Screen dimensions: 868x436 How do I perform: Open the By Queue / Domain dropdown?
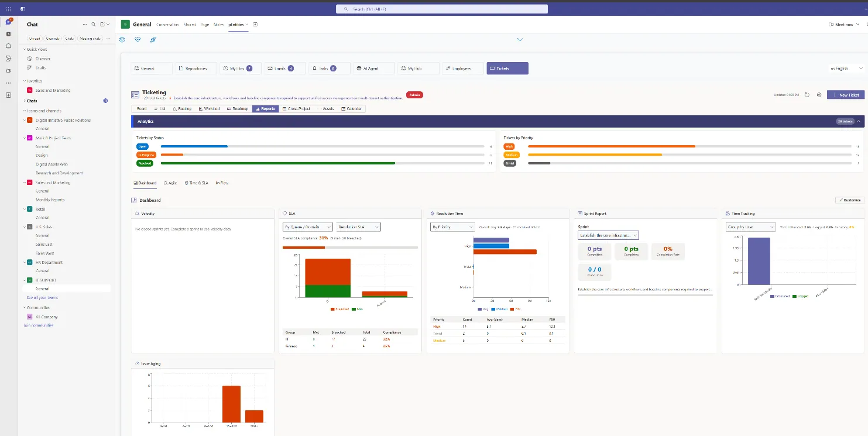[x=308, y=226]
